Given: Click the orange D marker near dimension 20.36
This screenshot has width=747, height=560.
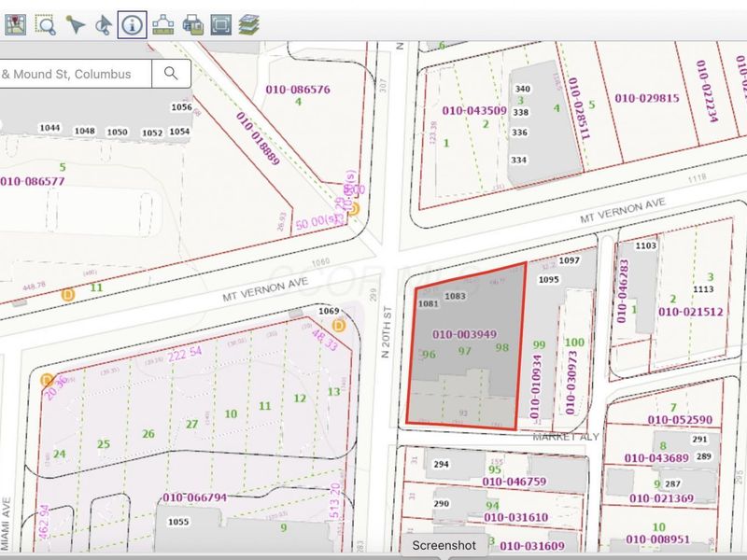Looking at the screenshot, I should click(x=47, y=380).
